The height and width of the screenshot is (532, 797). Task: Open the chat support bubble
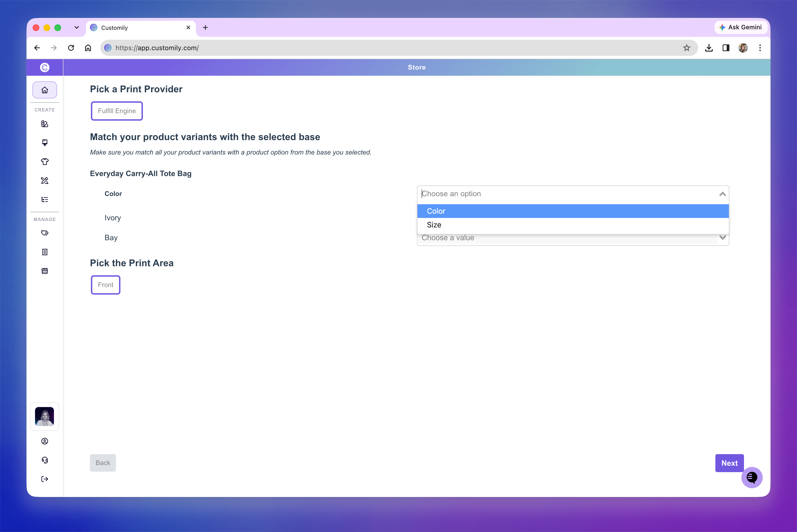[x=752, y=477]
